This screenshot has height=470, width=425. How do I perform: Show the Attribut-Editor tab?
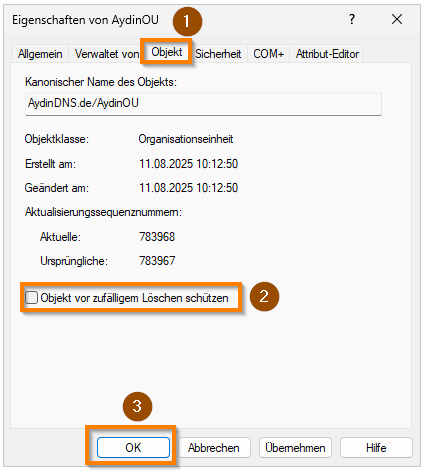[x=327, y=54]
